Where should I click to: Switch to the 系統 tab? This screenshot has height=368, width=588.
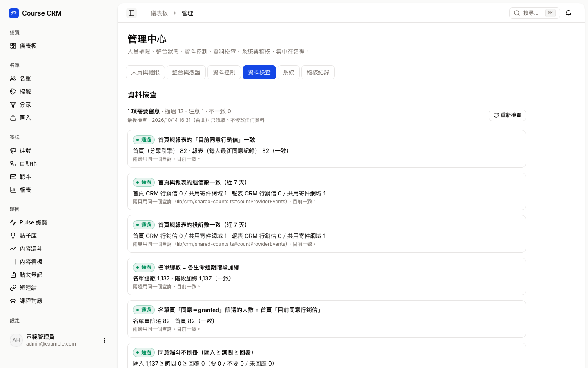point(289,72)
